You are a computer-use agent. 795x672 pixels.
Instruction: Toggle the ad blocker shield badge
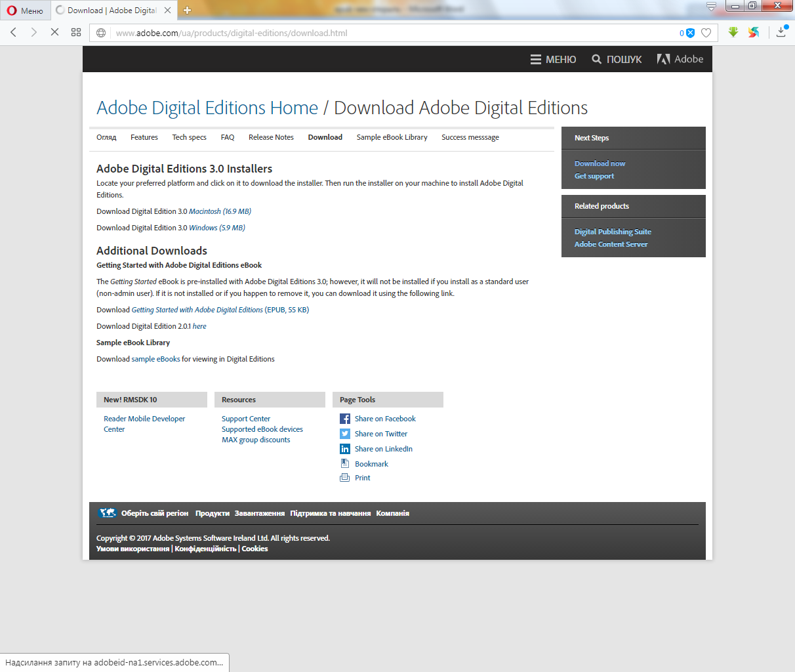689,33
